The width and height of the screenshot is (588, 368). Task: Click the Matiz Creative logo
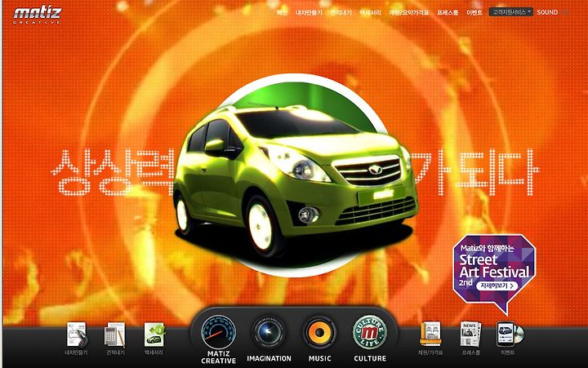coord(37,16)
